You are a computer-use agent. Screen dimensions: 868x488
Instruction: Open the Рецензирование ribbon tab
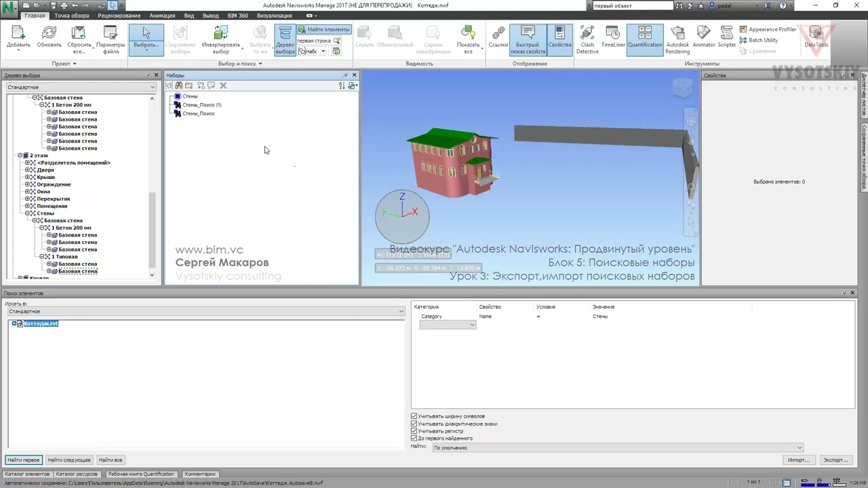[x=119, y=16]
